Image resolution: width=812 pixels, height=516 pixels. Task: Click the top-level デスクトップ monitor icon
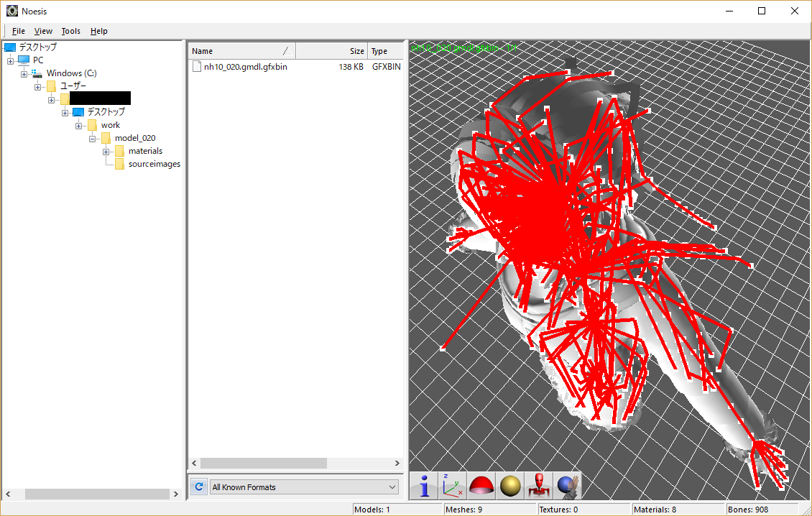pos(10,47)
